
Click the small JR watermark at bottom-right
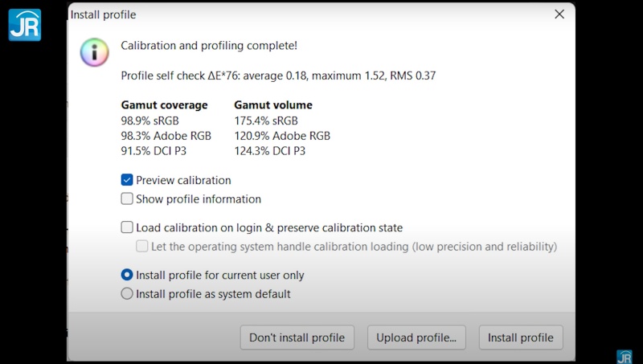(624, 356)
